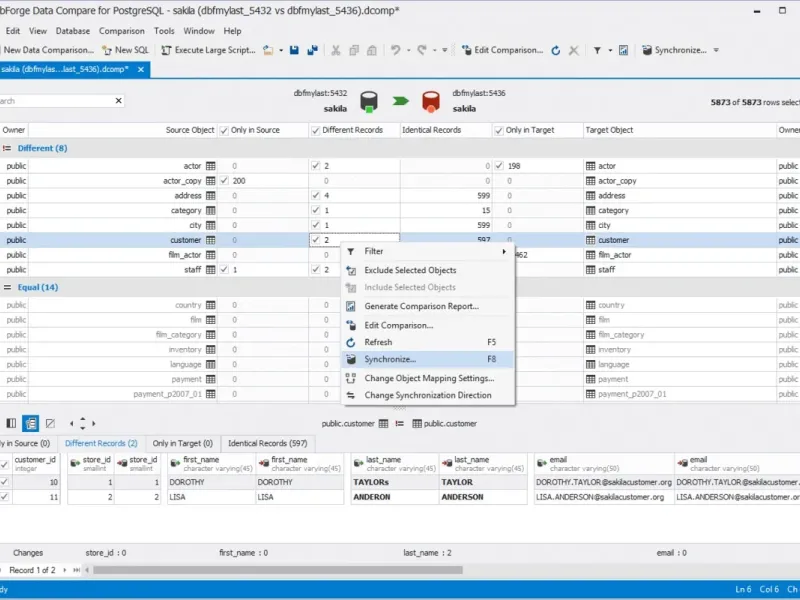The width and height of the screenshot is (800, 600).
Task: Choose Refresh from context menu
Action: [x=428, y=342]
